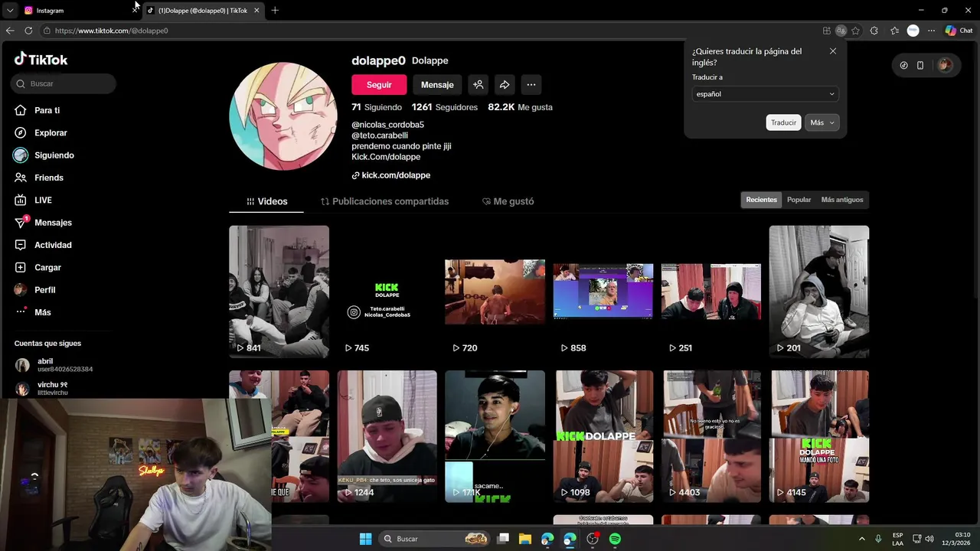
Task: Open the browser extensions puzzle icon
Action: click(x=874, y=31)
